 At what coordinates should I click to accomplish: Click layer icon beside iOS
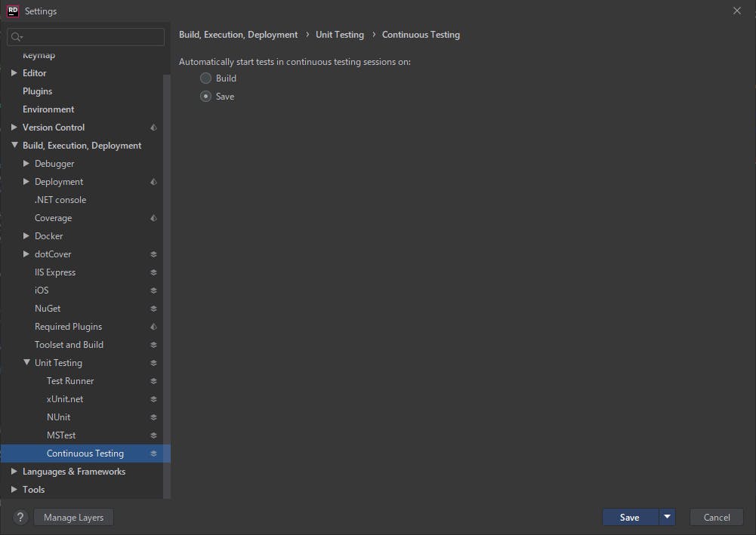point(153,291)
